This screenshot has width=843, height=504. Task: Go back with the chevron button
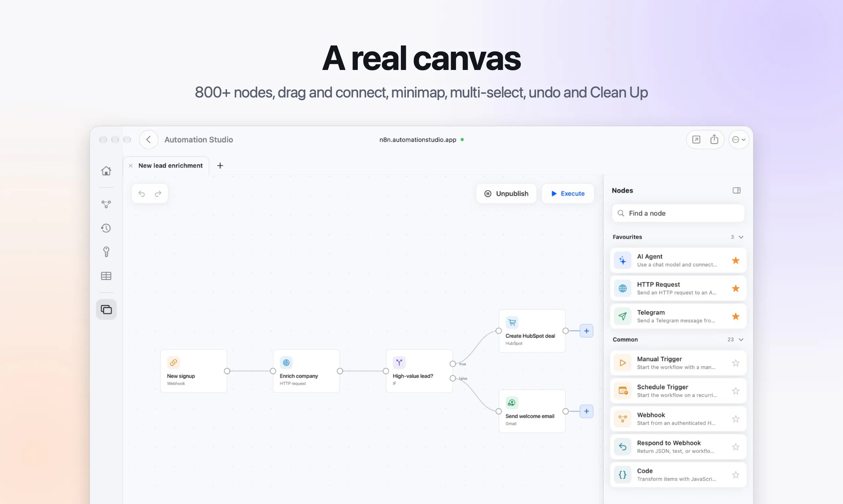click(x=149, y=140)
